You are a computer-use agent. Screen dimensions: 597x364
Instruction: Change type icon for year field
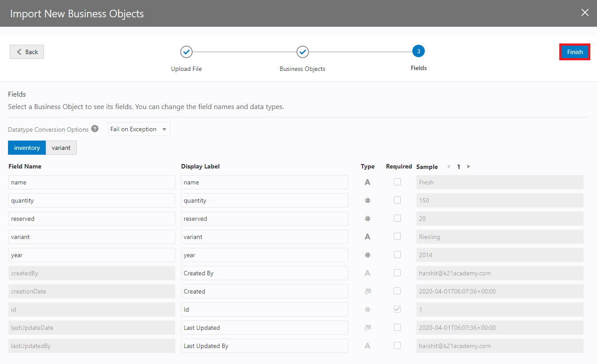[368, 255]
